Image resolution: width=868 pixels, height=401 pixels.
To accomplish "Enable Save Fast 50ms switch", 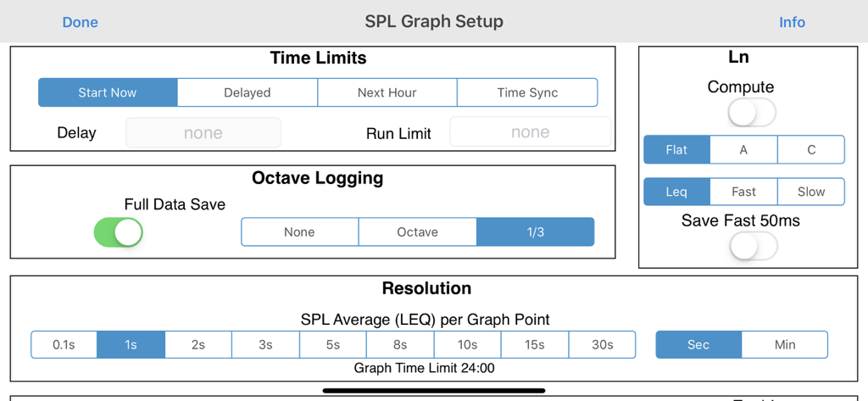I will tap(754, 247).
